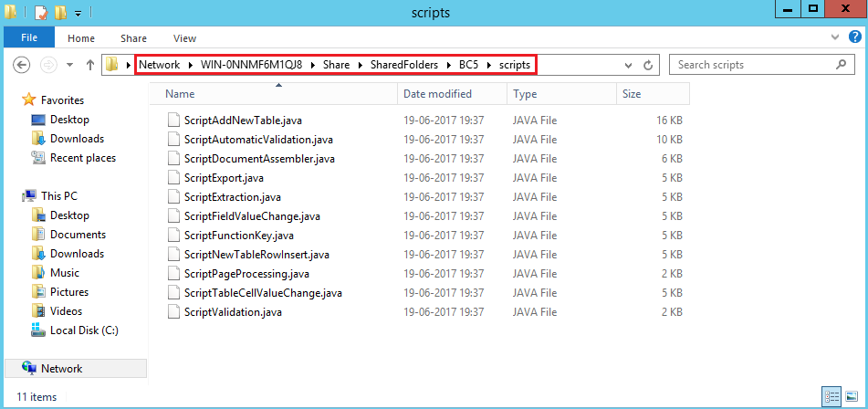Screen dimensions: 868x409
Task: Click Network in the address path
Action: (x=159, y=65)
